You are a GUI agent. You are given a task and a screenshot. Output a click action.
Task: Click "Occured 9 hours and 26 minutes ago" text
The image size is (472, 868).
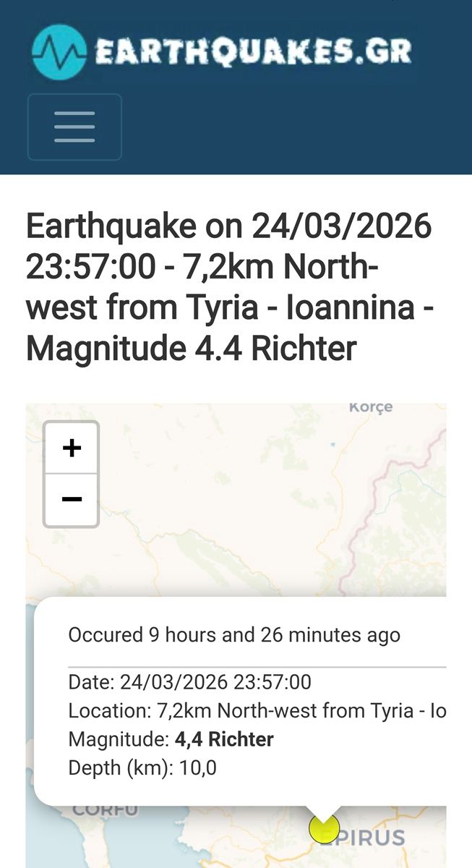(x=234, y=635)
